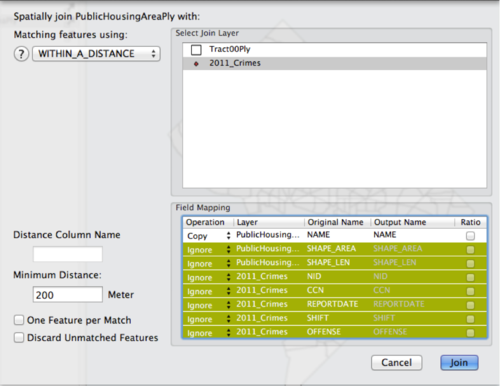Viewport: 500px width, 386px height.
Task: Toggle the Ratio checkbox for NID
Action: point(470,277)
